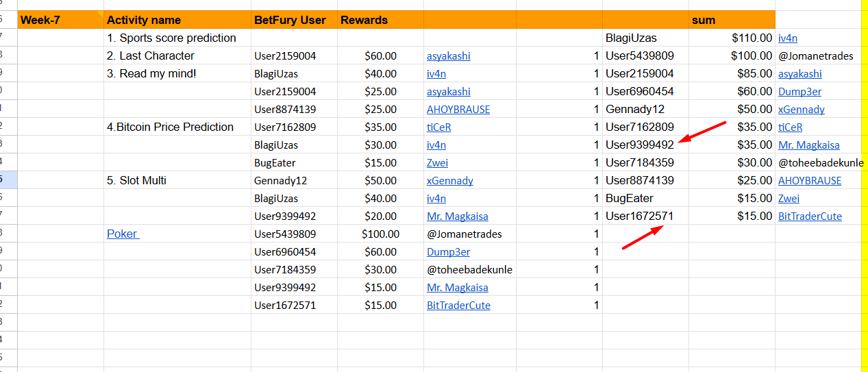Select the sum header cell
Image resolution: width=868 pixels, height=372 pixels.
[x=732, y=20]
